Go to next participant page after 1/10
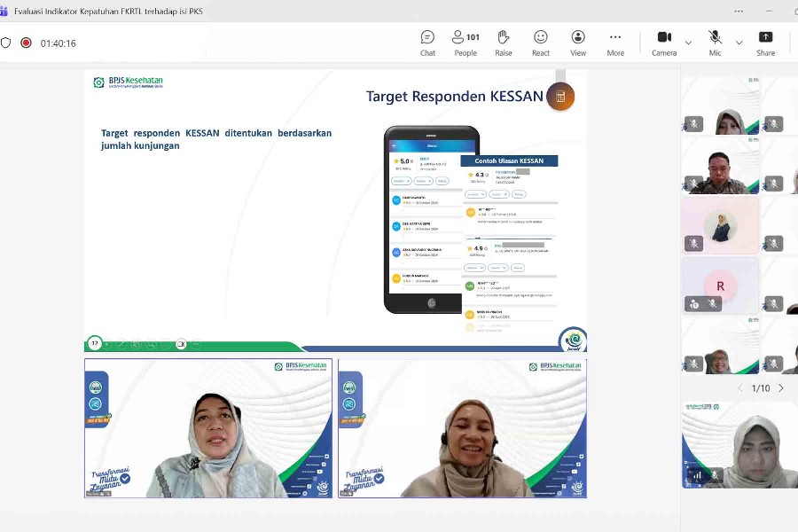This screenshot has height=532, width=798. click(780, 388)
